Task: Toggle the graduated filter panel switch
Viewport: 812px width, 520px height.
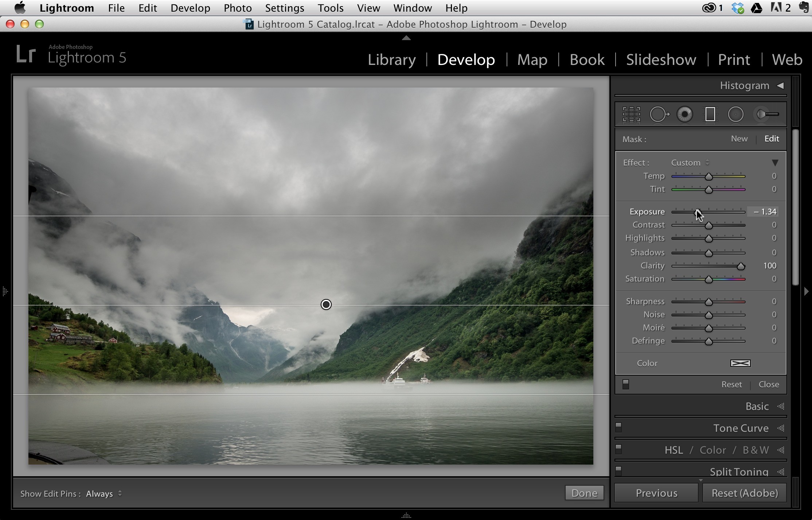Action: (x=626, y=384)
